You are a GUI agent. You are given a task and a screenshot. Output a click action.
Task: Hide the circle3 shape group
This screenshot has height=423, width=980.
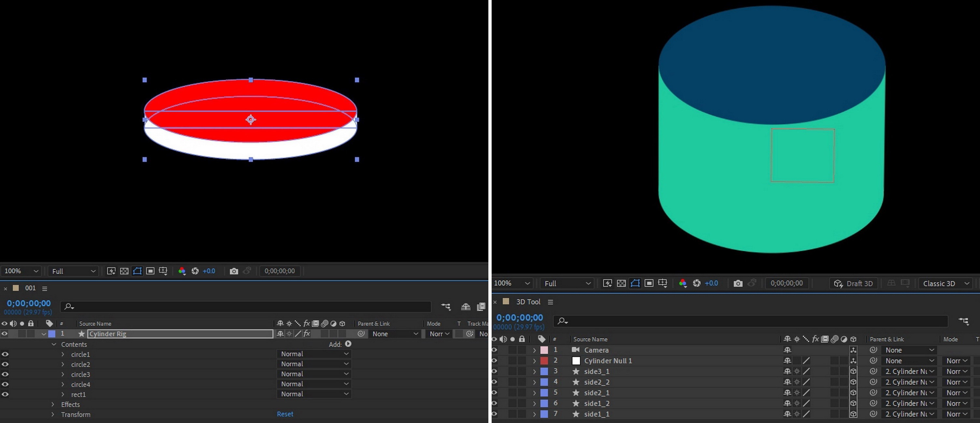[5, 374]
